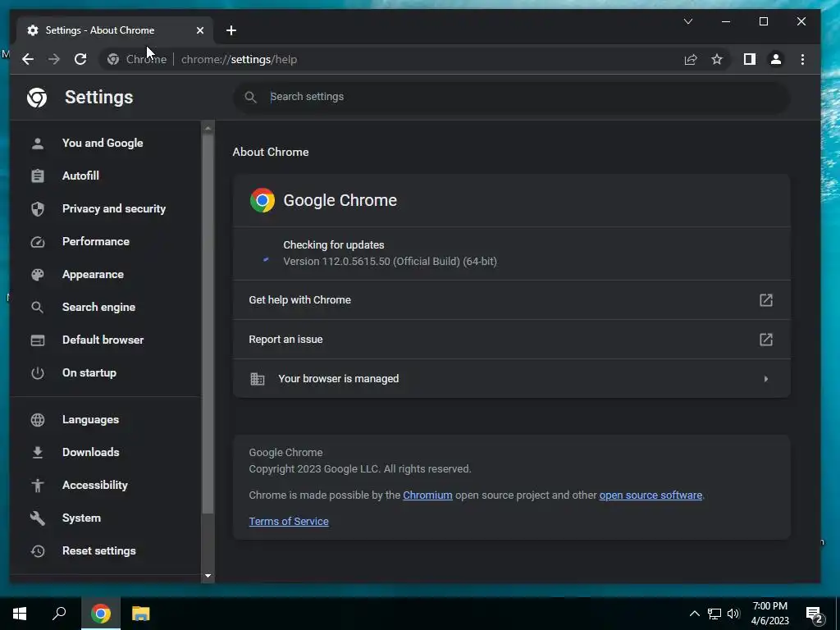Open a new tab with the plus button
This screenshot has width=840, height=630.
(231, 30)
